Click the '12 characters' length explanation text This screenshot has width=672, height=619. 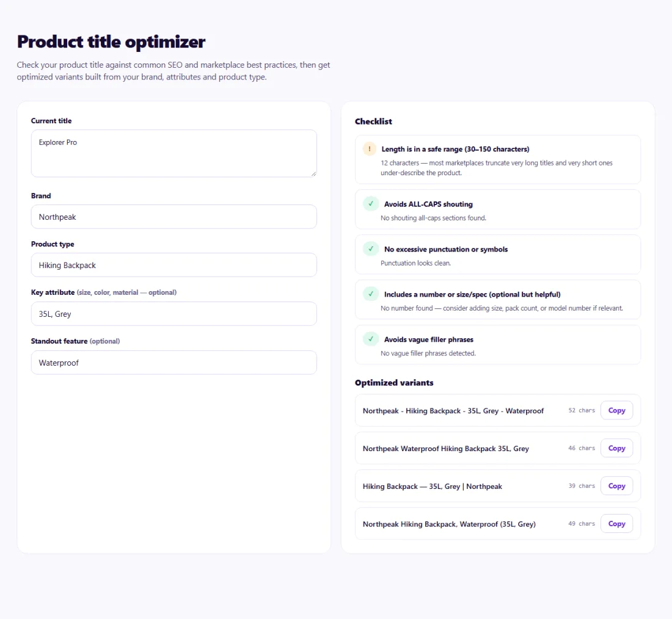coord(496,168)
